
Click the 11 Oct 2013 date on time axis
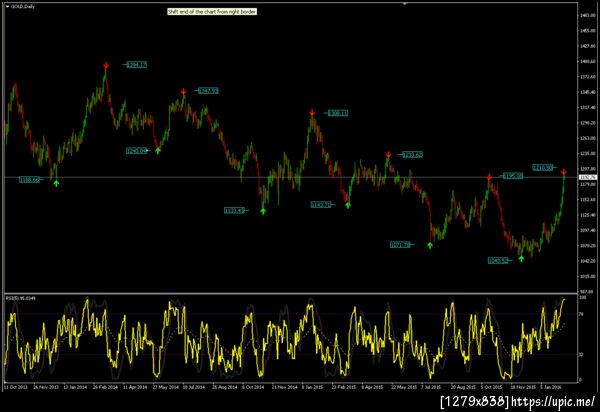16,387
